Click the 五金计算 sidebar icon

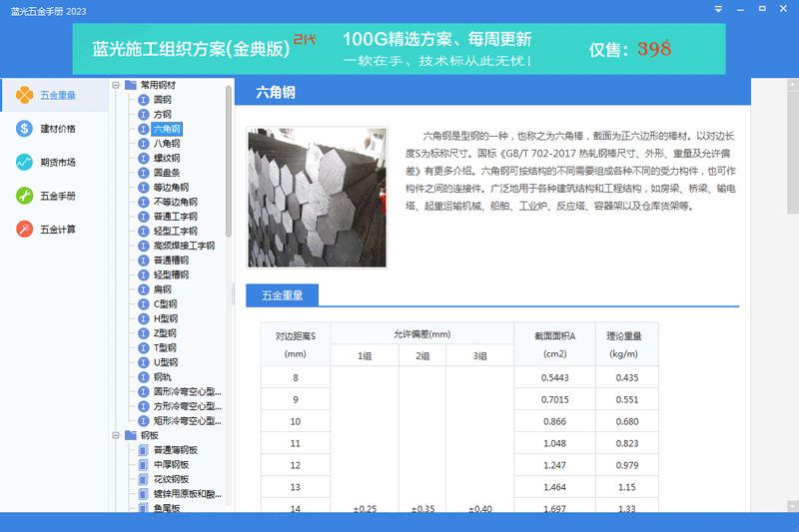point(24,229)
